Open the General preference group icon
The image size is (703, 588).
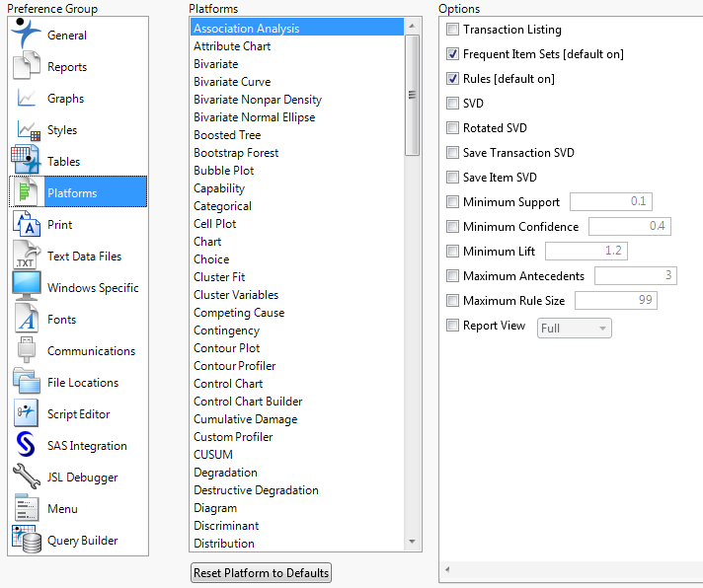(x=26, y=34)
